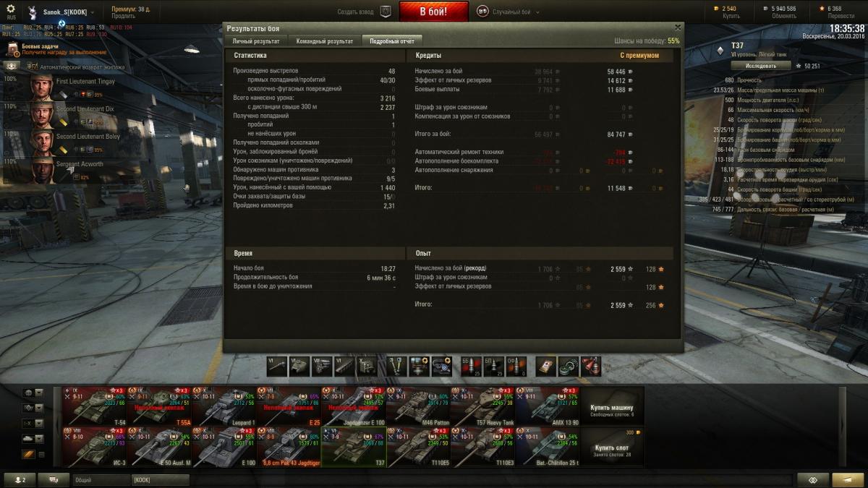This screenshot has width=868, height=488.
Task: Select the M46 Patton tank
Action: click(x=419, y=406)
